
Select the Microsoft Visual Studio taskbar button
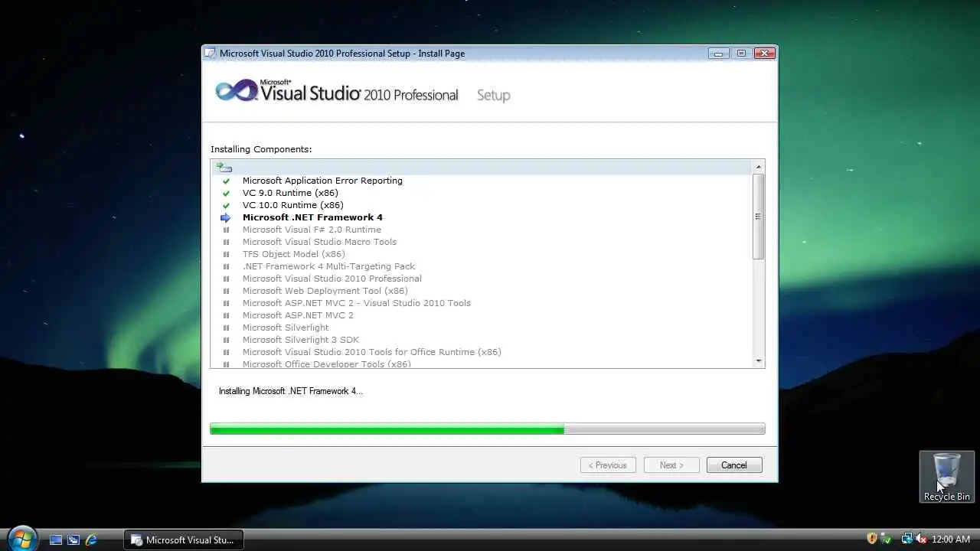coord(184,540)
